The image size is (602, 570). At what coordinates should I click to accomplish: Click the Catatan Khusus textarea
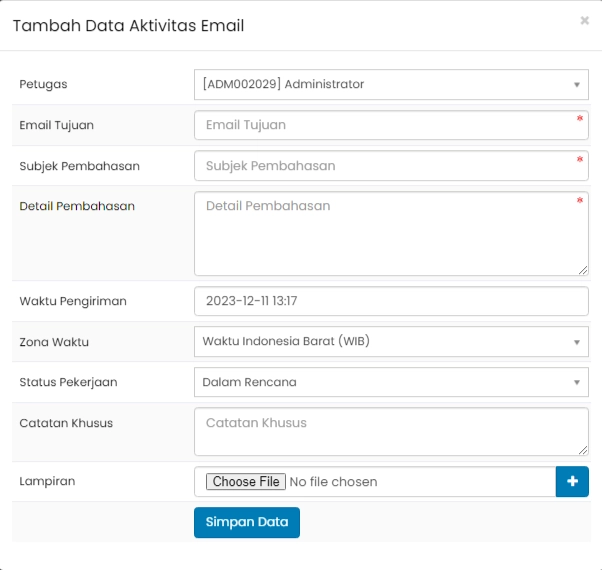click(x=391, y=432)
